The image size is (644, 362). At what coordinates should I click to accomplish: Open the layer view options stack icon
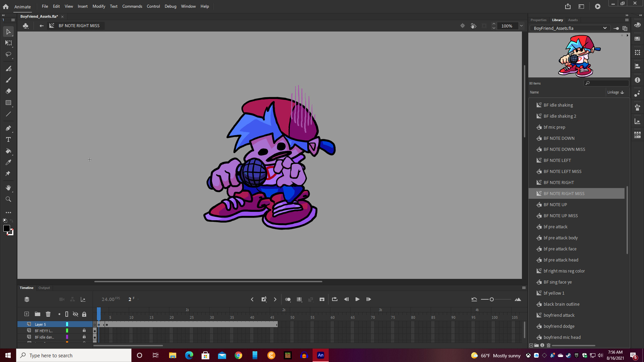(x=27, y=299)
